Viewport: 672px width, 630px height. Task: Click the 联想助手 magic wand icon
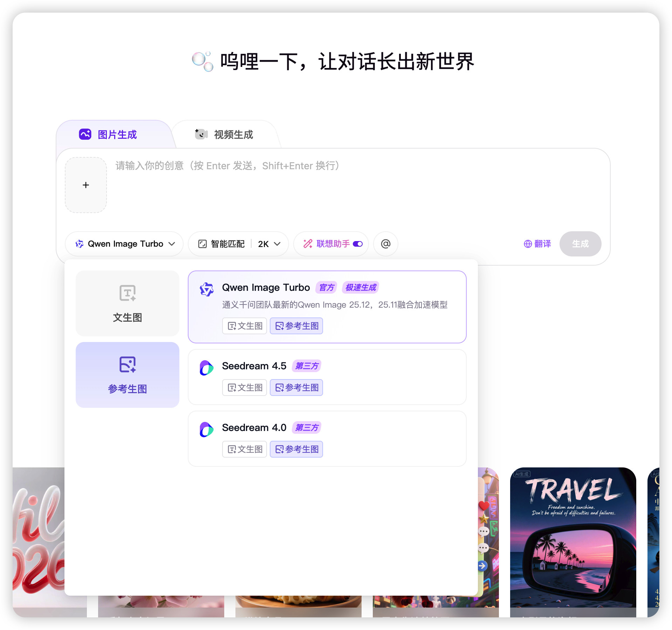coord(307,244)
